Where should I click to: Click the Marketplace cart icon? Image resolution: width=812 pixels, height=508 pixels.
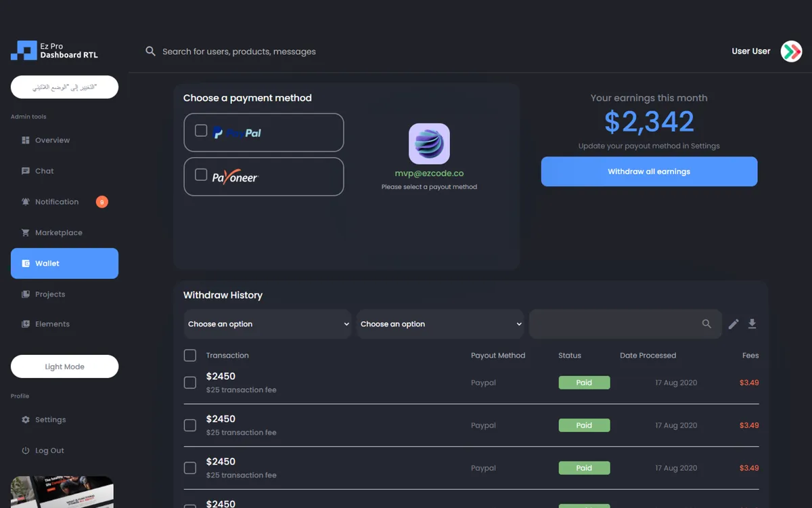26,233
